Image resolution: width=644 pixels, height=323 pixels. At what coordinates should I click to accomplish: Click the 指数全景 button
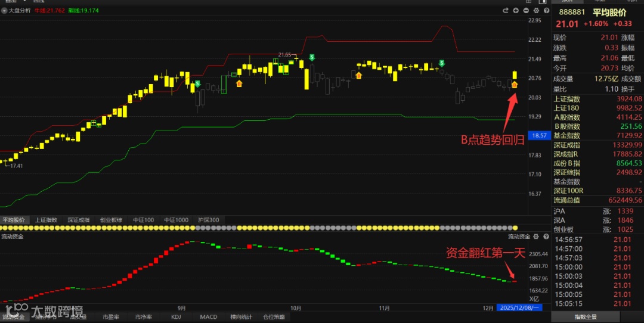[x=586, y=317]
